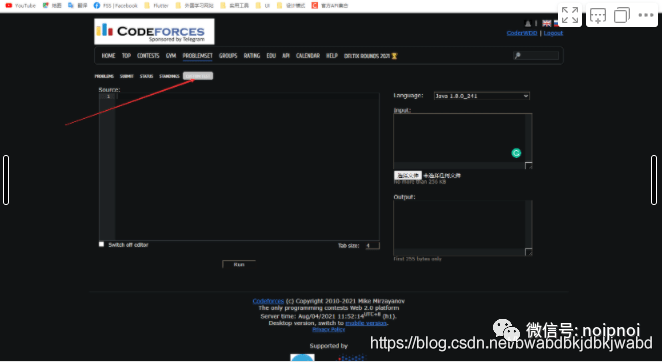Click the choose file button under Input

tap(407, 175)
